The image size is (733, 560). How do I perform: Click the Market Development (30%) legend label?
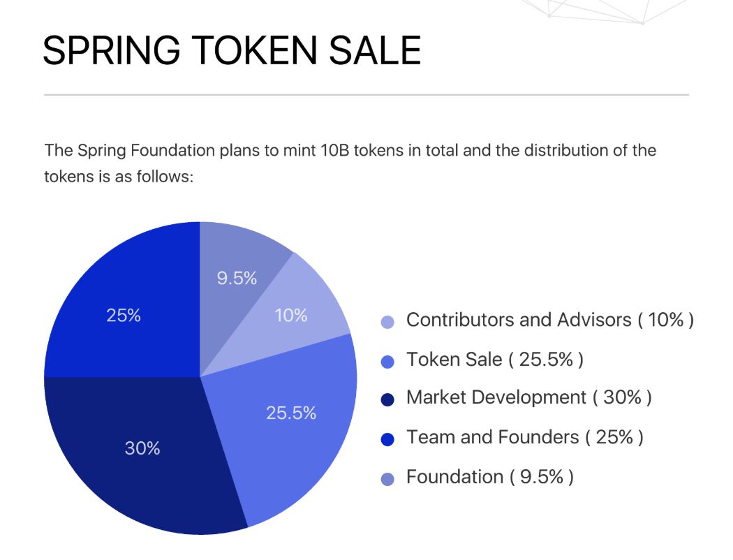tap(528, 397)
